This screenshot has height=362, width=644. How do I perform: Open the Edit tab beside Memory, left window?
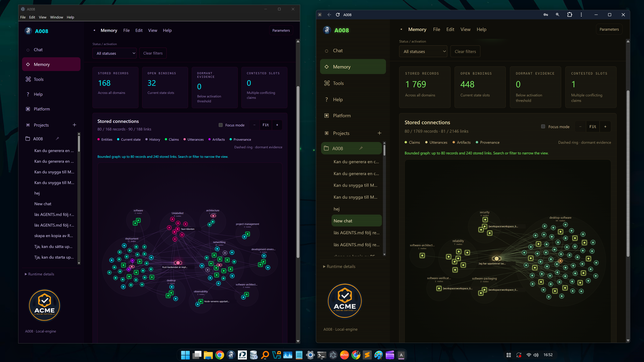139,31
